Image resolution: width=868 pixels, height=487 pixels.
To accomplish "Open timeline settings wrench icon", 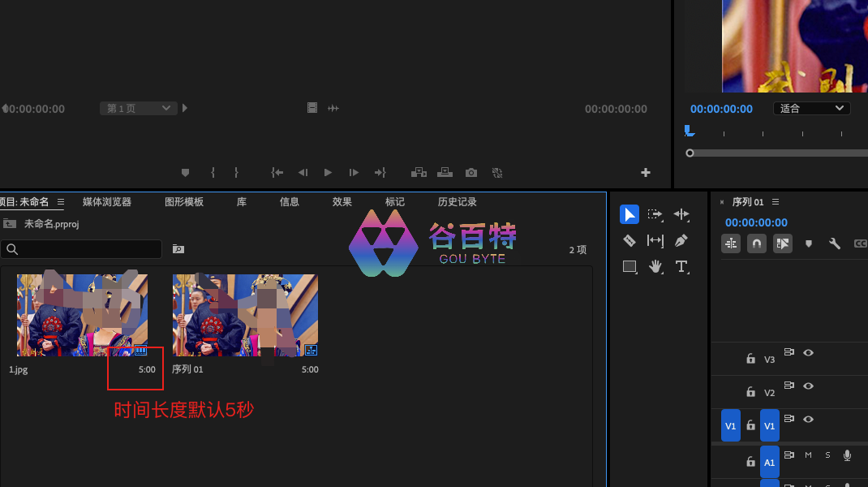I will coord(834,243).
